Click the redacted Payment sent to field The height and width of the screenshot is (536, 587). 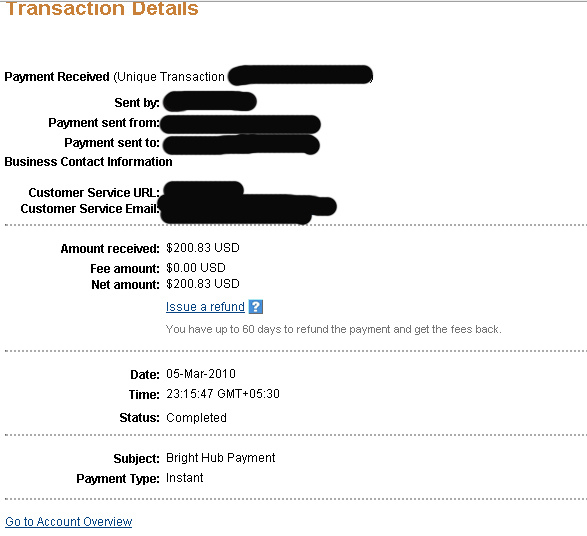tap(241, 145)
